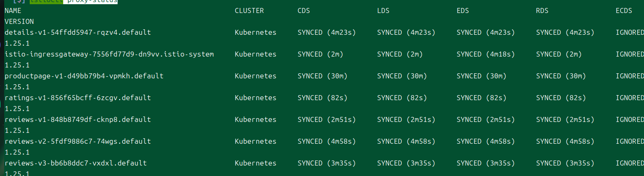Click the RDS column header
Image resolution: width=644 pixels, height=176 pixels.
click(x=542, y=11)
